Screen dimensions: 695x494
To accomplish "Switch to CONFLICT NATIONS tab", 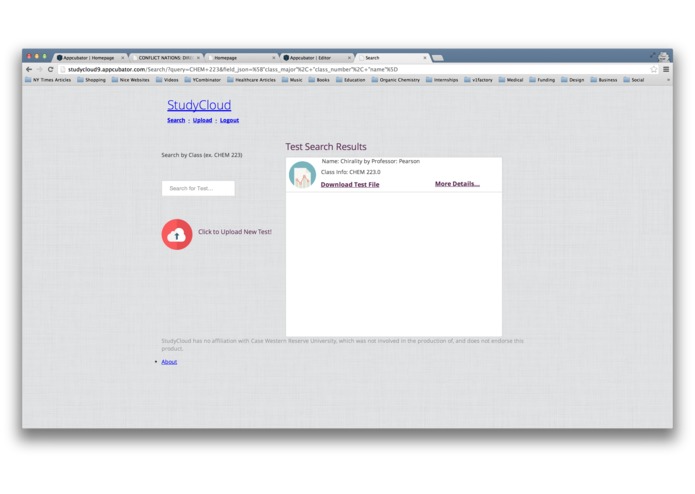I will (x=165, y=58).
